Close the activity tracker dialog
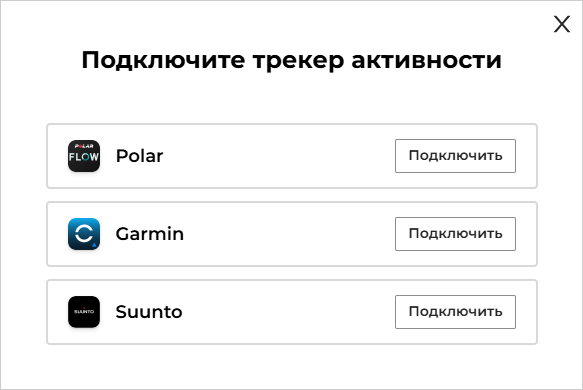This screenshot has width=583, height=390. pyautogui.click(x=562, y=24)
